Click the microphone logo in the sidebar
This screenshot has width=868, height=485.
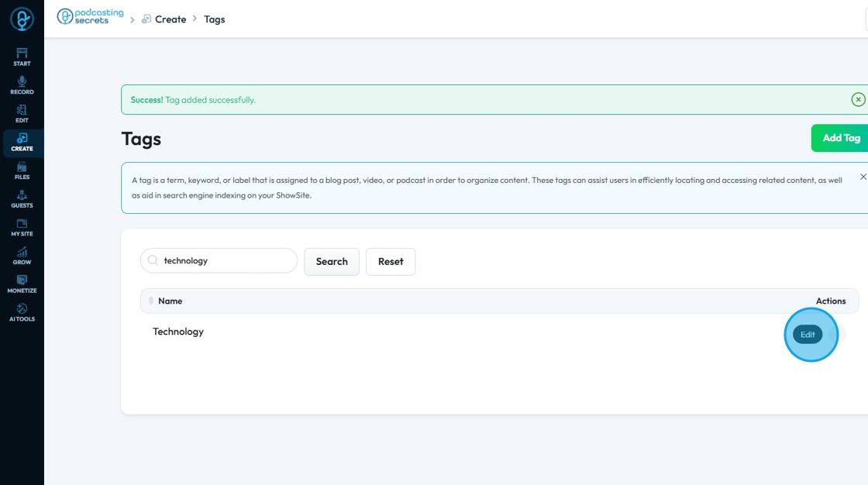point(22,19)
